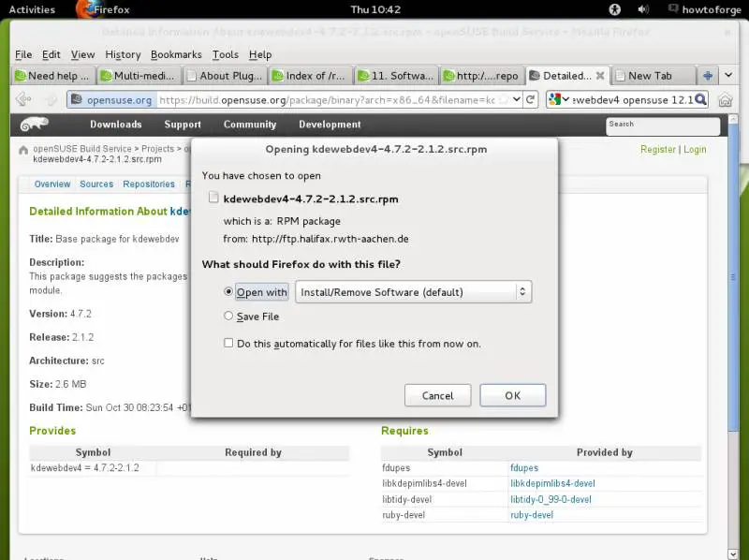Close the Detailed... tab
749x560 pixels.
tap(600, 76)
